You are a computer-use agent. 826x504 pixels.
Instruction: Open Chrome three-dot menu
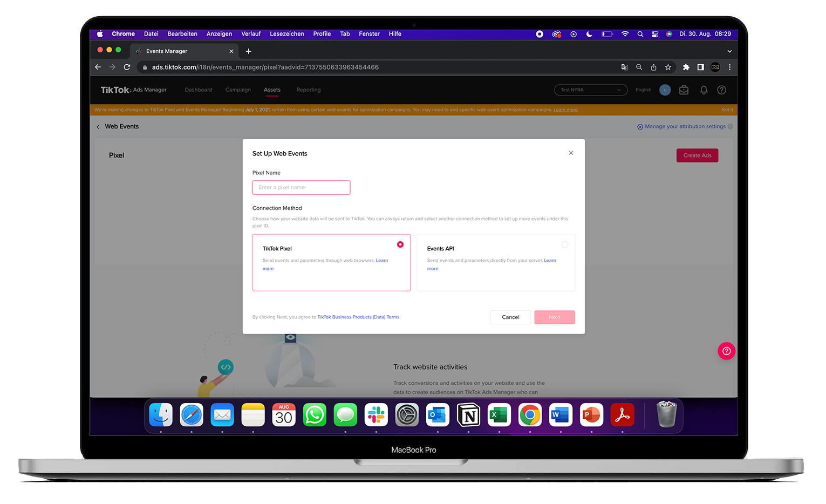[x=729, y=67]
